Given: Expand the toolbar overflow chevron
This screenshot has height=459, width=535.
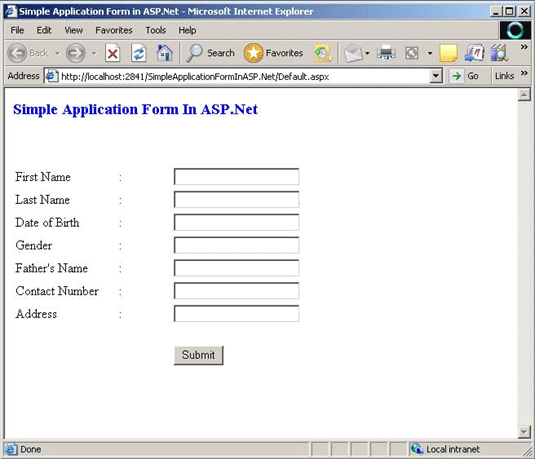Looking at the screenshot, I should click(x=524, y=47).
